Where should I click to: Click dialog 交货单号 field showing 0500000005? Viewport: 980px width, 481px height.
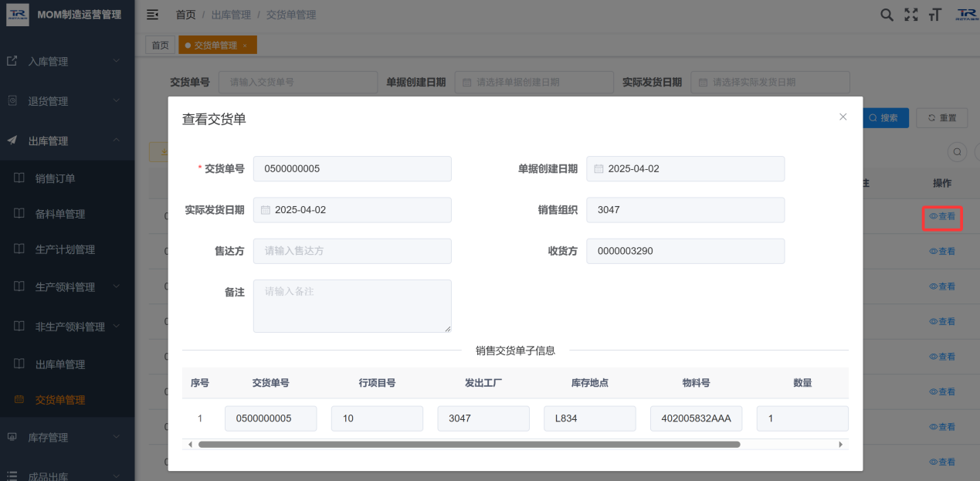click(352, 168)
